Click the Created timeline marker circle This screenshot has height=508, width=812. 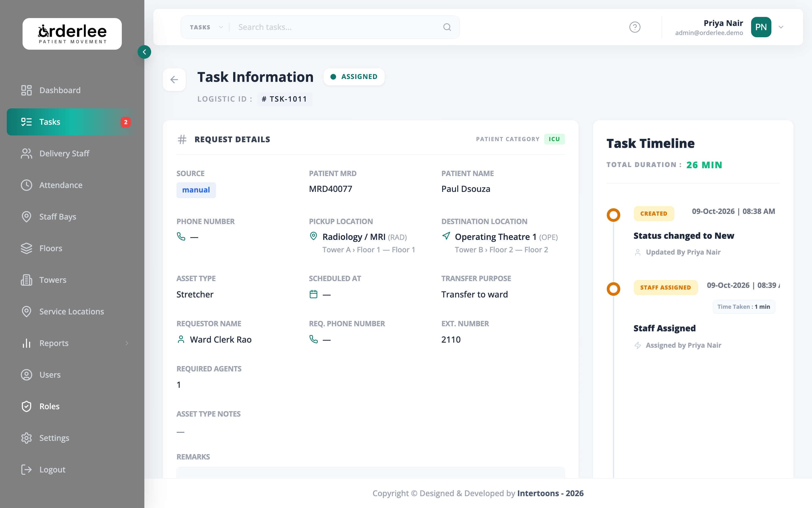613,215
